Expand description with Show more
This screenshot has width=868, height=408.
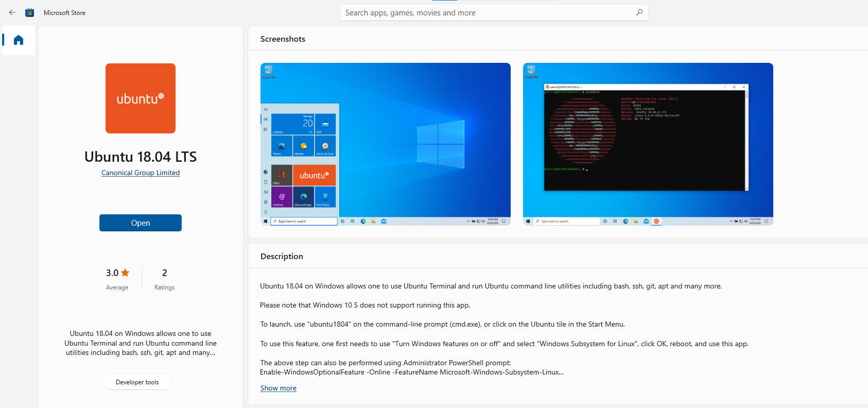[279, 388]
